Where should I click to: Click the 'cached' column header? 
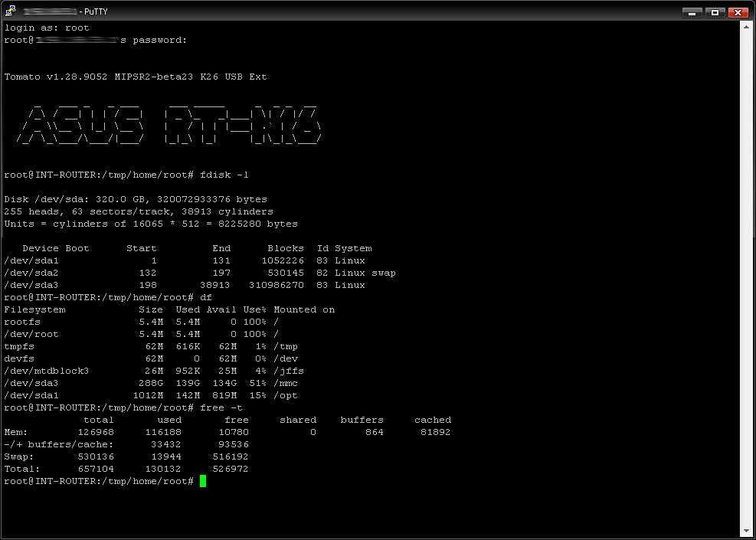tap(433, 421)
